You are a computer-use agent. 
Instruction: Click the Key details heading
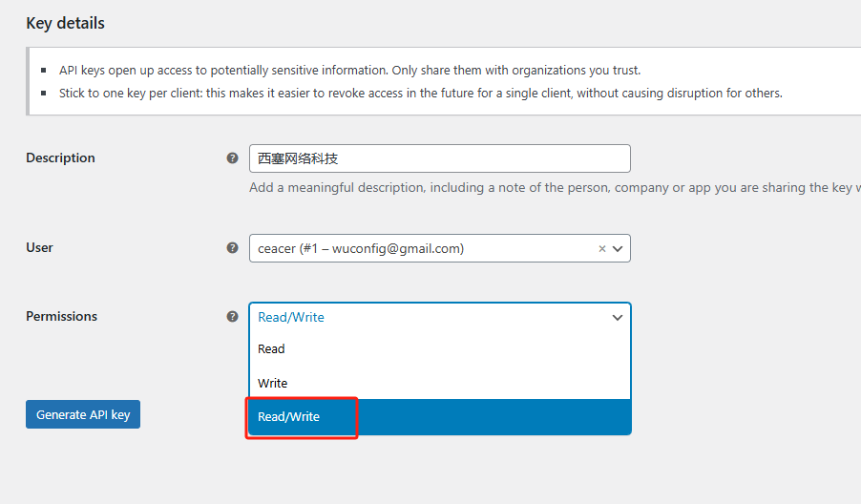point(65,23)
